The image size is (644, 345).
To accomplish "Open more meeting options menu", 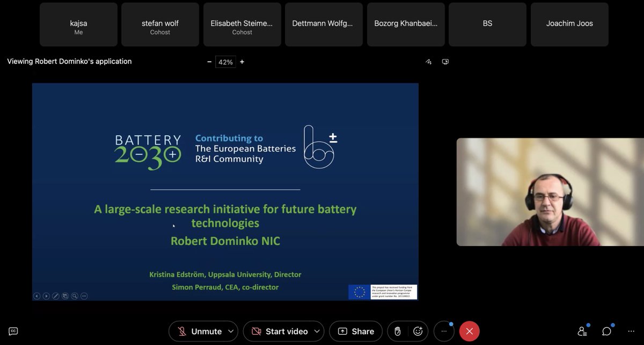I will 444,332.
